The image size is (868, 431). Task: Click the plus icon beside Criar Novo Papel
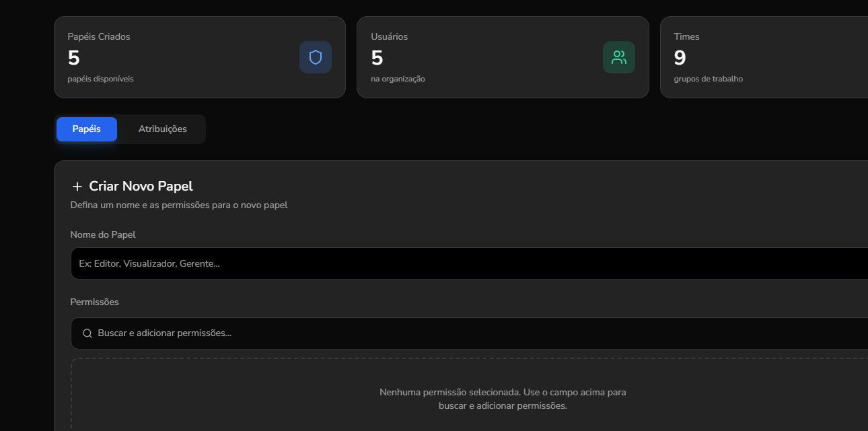coord(77,187)
